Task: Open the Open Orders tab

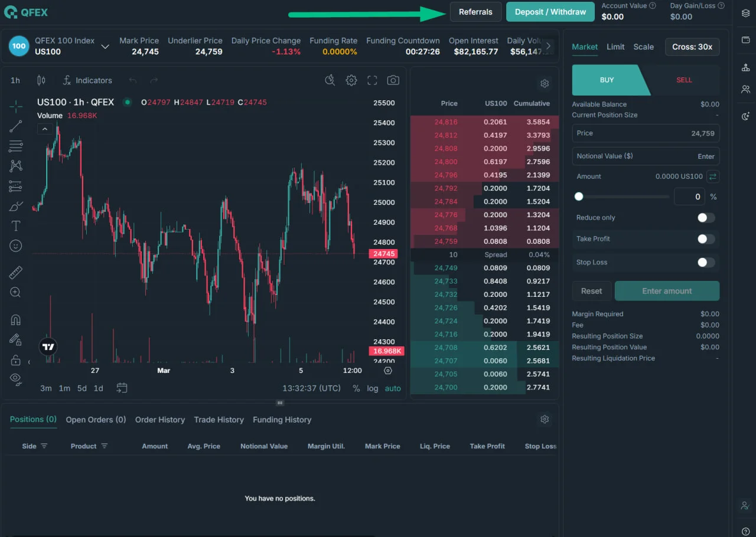Action: (96, 420)
